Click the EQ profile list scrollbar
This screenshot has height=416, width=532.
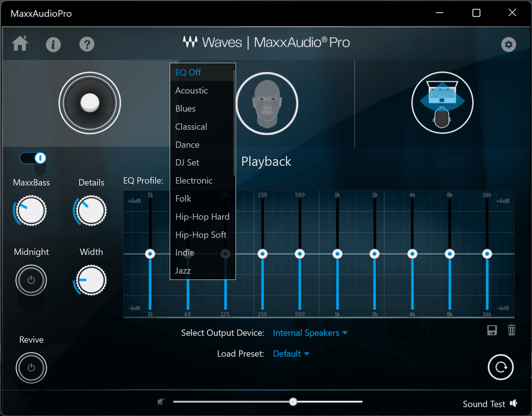tap(234, 122)
